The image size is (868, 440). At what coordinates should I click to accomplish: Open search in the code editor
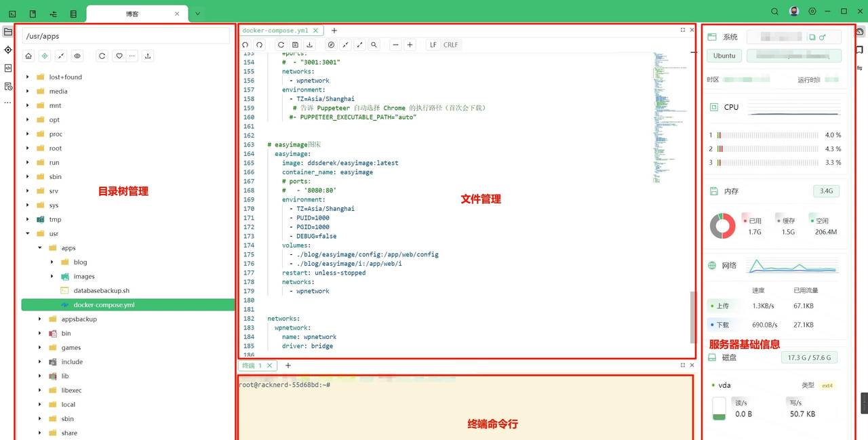[374, 45]
